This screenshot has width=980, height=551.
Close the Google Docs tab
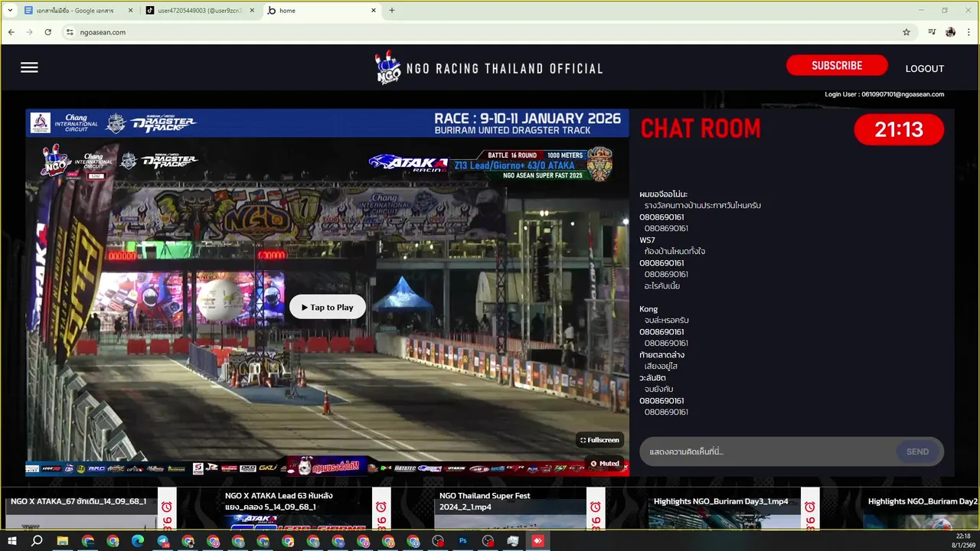(x=130, y=11)
